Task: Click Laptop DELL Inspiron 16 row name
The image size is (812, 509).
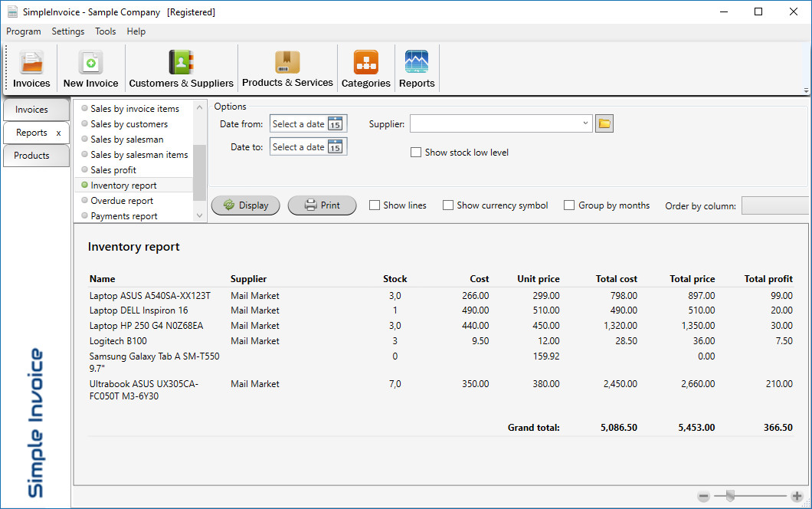Action: point(139,310)
